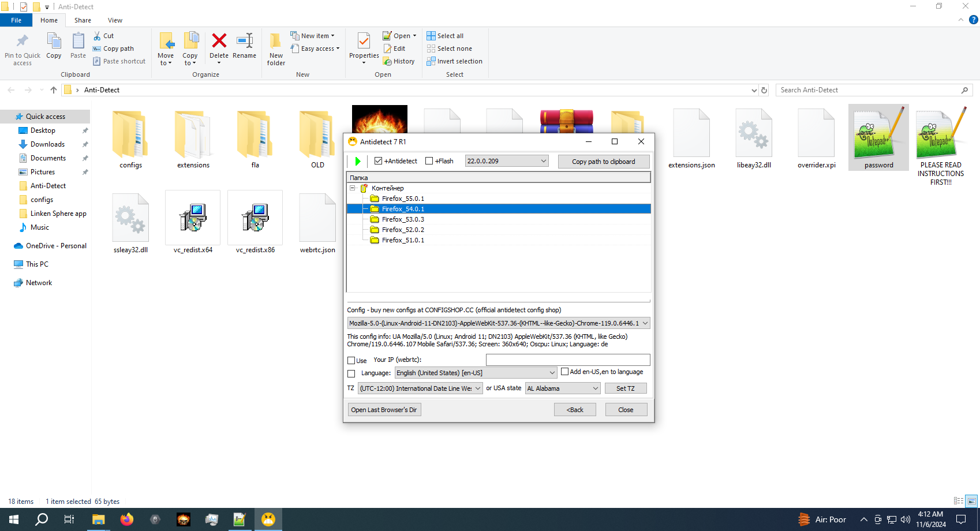Click the Copy path to clipboard button
The image size is (980, 531).
coord(603,162)
